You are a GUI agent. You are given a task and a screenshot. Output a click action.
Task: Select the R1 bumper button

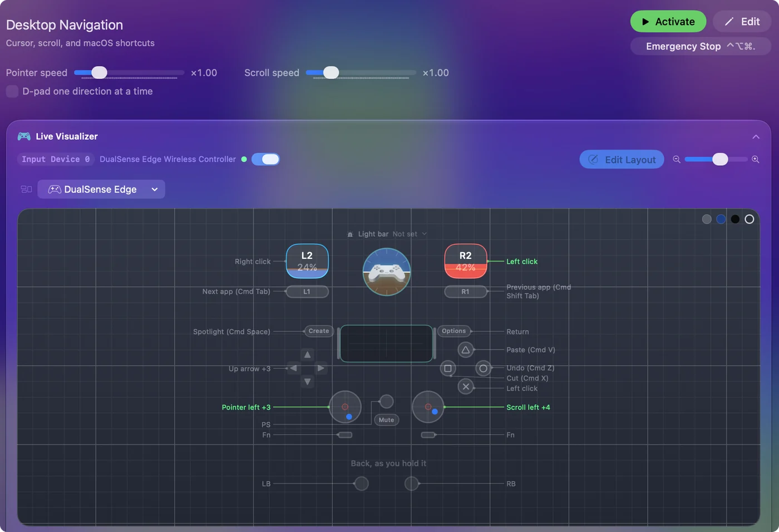point(466,292)
